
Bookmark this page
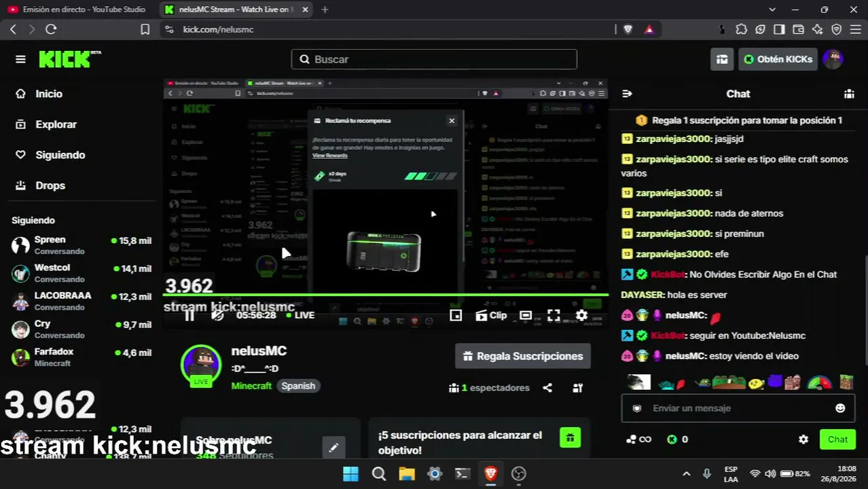145,29
